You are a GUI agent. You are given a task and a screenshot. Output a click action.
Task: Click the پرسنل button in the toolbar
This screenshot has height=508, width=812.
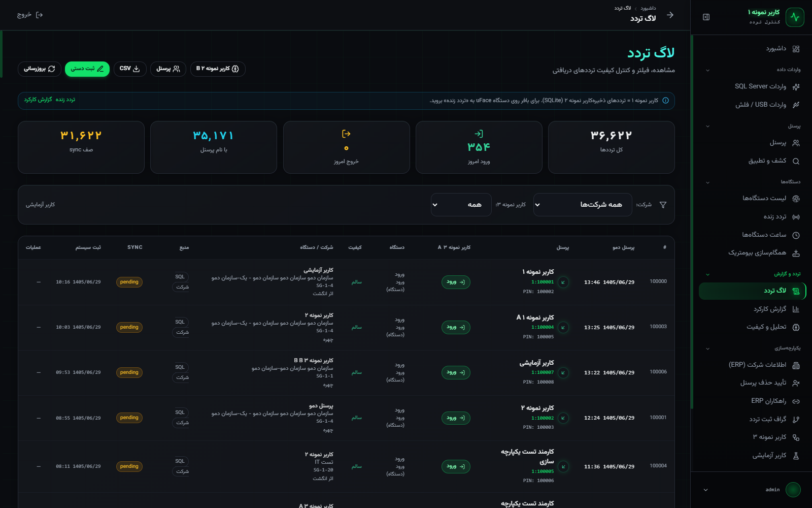[x=168, y=69]
